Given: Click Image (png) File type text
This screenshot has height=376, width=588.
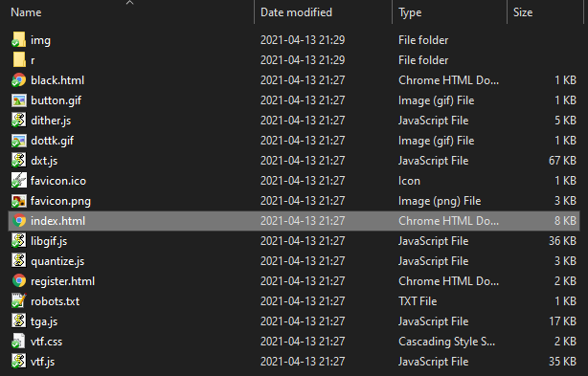Looking at the screenshot, I should (x=440, y=201).
